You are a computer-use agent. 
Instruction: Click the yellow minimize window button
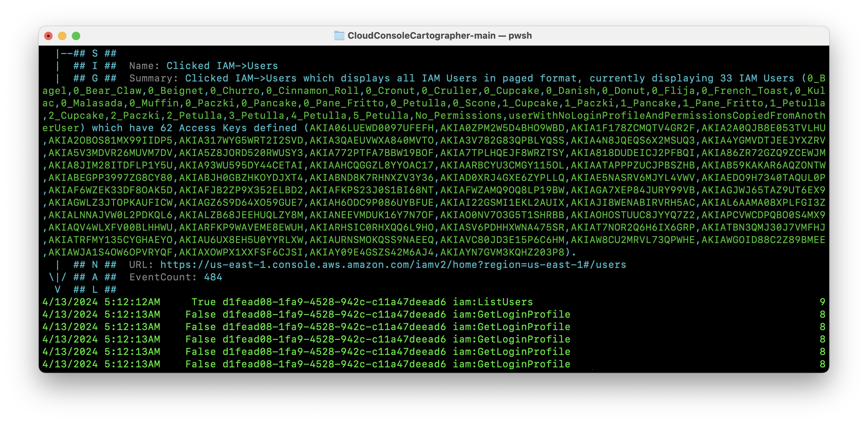pos(62,36)
